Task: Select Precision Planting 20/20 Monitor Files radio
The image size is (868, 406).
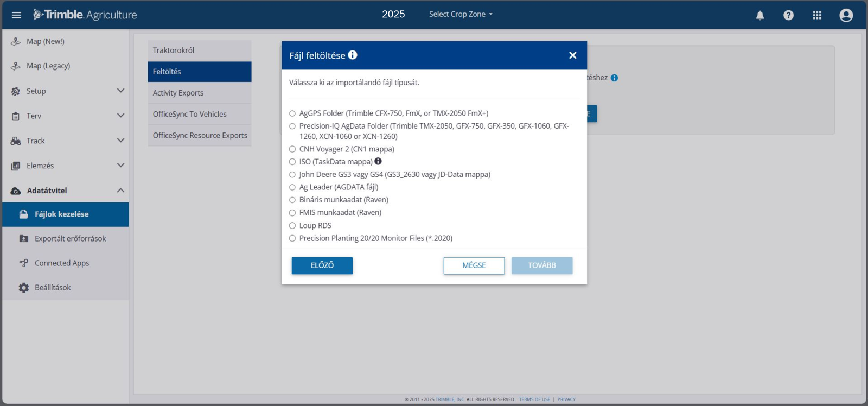Action: [x=292, y=238]
